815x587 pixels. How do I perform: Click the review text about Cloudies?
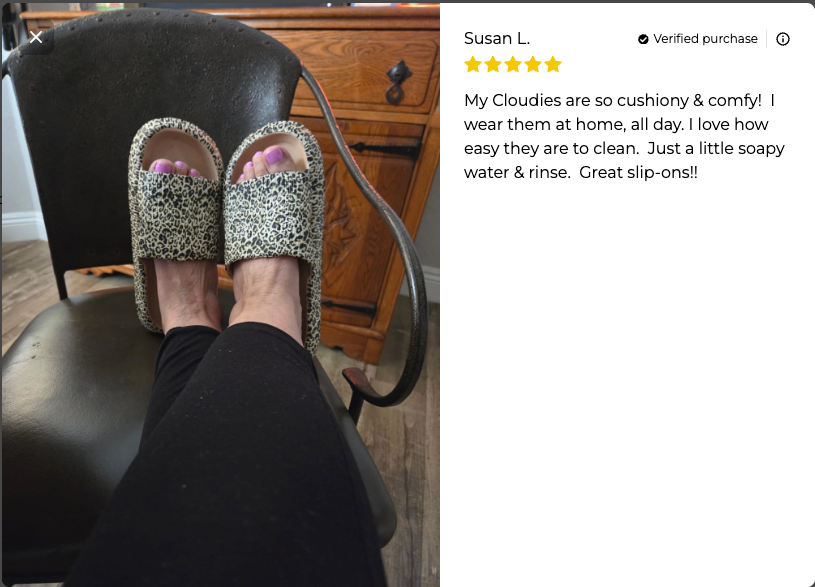click(x=624, y=136)
